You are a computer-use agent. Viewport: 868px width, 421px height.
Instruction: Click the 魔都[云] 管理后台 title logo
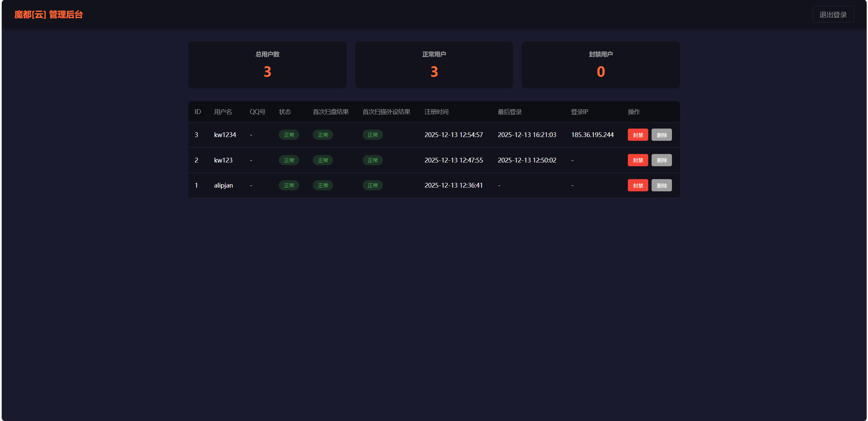(49, 15)
